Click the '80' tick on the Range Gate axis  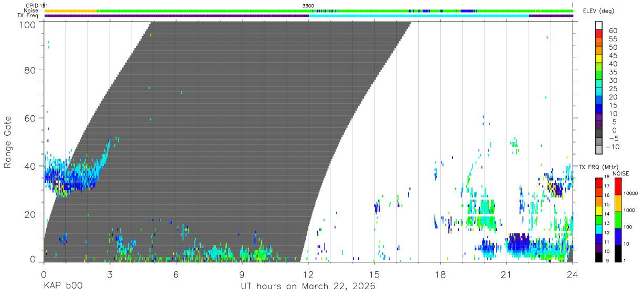point(30,70)
